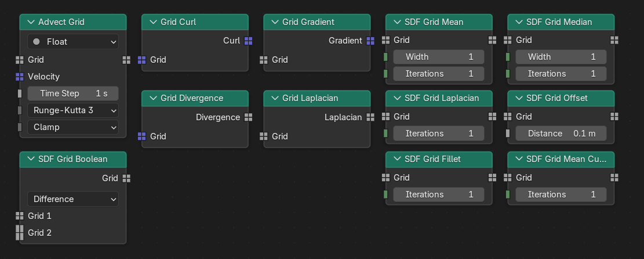Collapse the SDF Grid Mean node
644x259 pixels.
point(397,22)
